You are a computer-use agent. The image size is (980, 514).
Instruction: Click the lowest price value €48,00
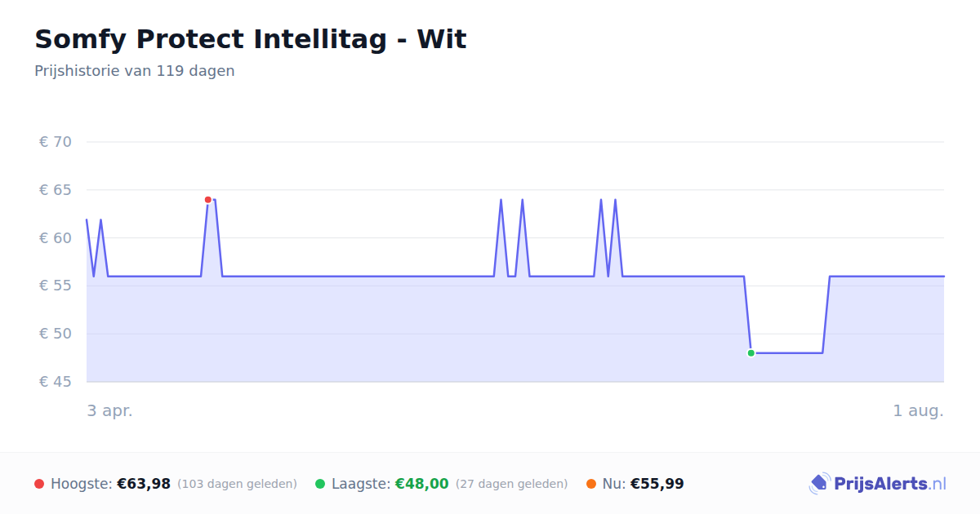click(422, 484)
